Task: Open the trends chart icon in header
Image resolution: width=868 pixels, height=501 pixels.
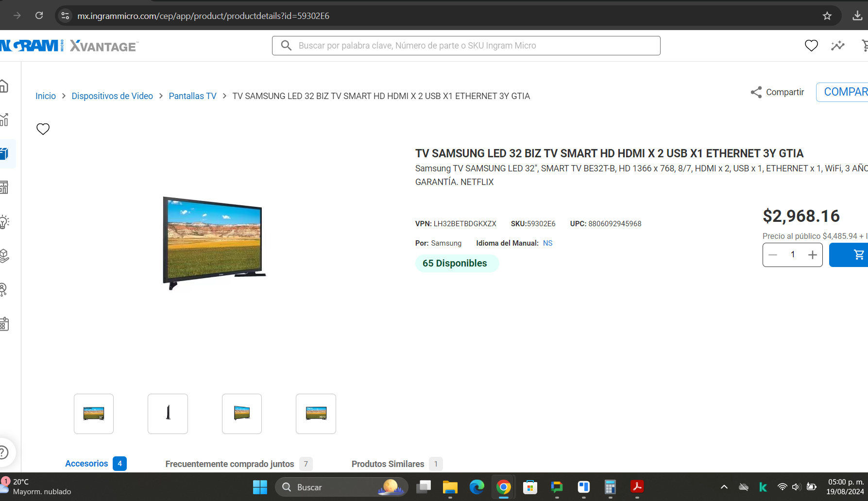Action: tap(838, 46)
